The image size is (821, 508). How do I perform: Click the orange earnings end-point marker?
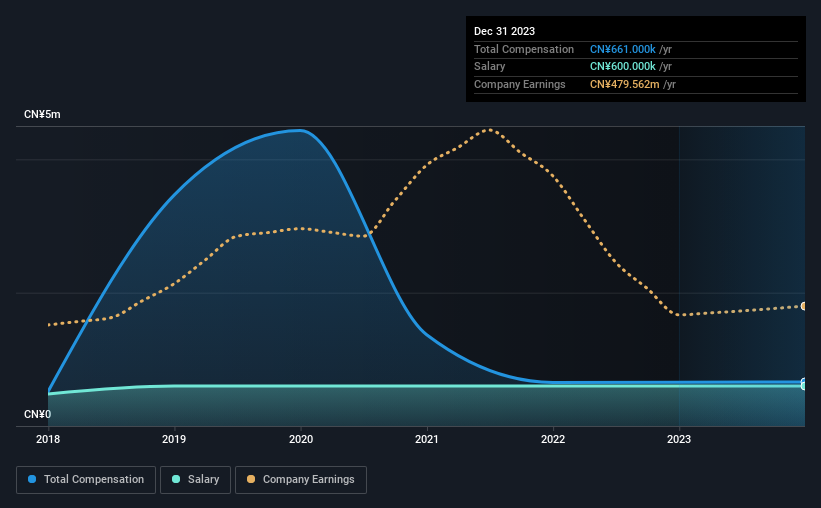coord(804,306)
